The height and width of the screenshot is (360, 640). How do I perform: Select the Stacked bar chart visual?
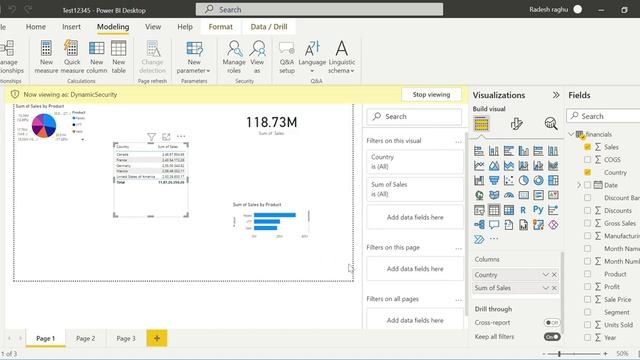pyautogui.click(x=479, y=151)
